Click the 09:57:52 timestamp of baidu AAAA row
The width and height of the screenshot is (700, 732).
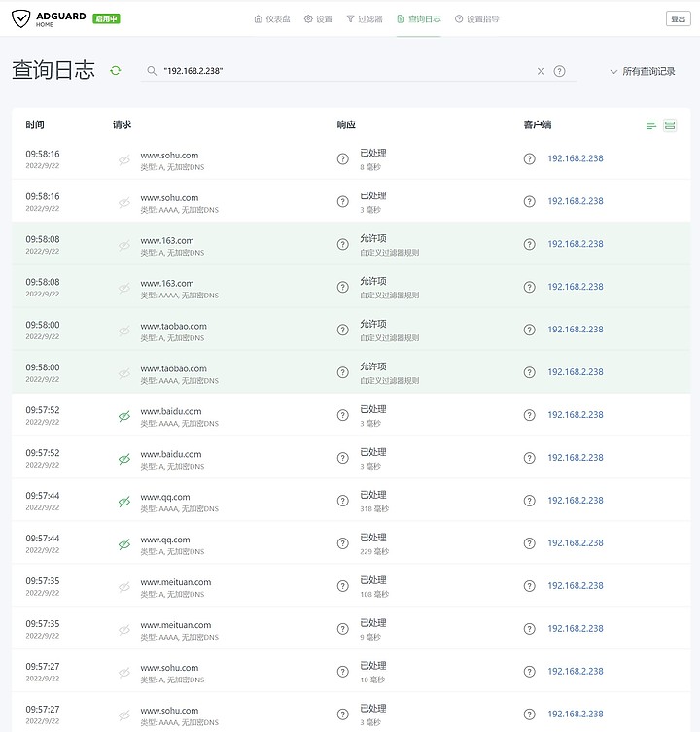point(43,410)
